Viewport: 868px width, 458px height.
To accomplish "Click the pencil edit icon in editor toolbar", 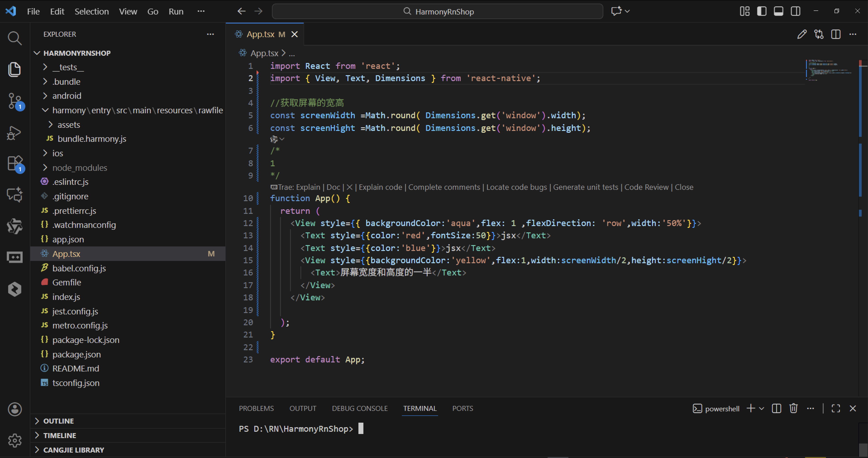I will [x=802, y=34].
